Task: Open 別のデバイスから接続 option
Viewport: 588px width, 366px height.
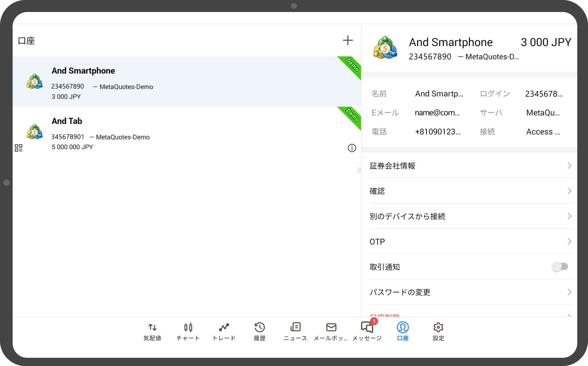Action: (x=471, y=217)
